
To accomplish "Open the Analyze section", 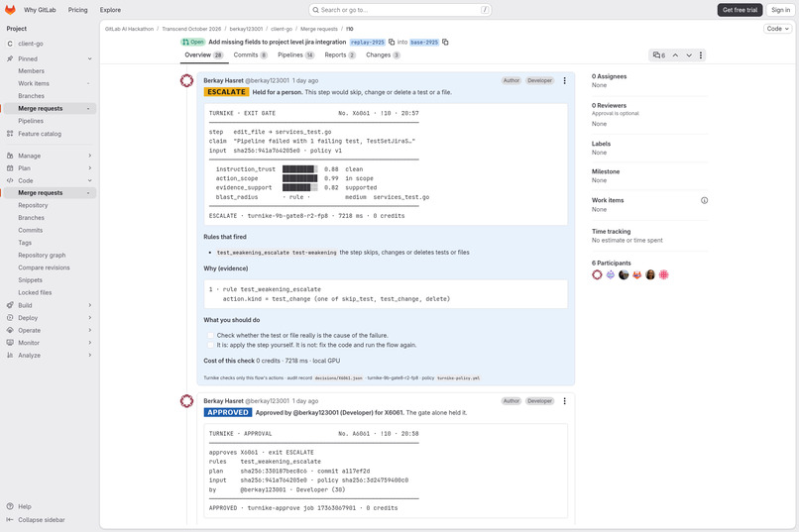I will click(x=50, y=356).
